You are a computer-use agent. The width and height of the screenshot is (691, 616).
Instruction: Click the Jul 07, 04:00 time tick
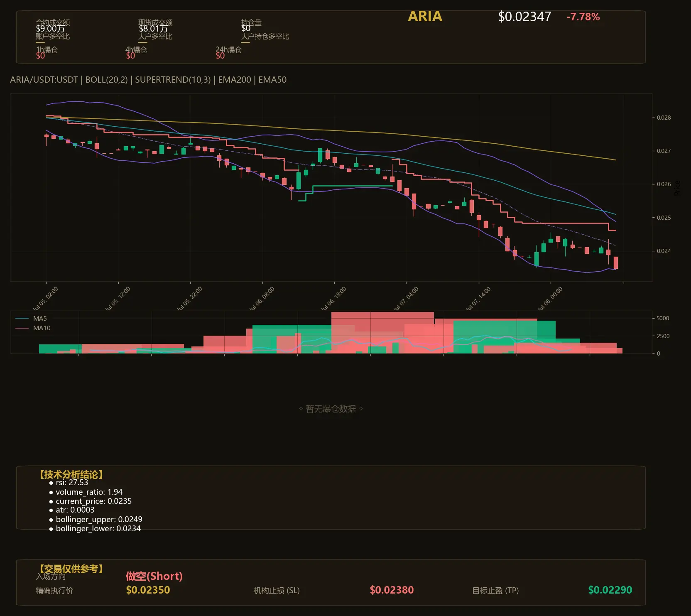coord(406,298)
